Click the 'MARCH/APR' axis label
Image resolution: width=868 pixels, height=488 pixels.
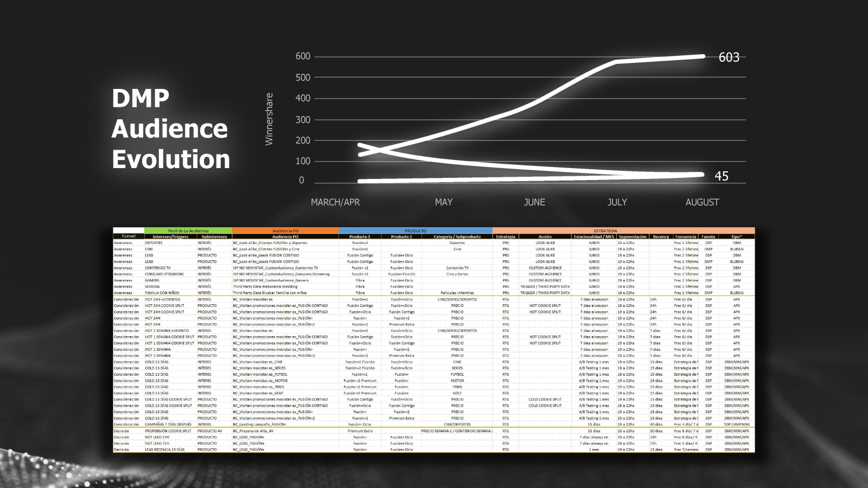(335, 202)
